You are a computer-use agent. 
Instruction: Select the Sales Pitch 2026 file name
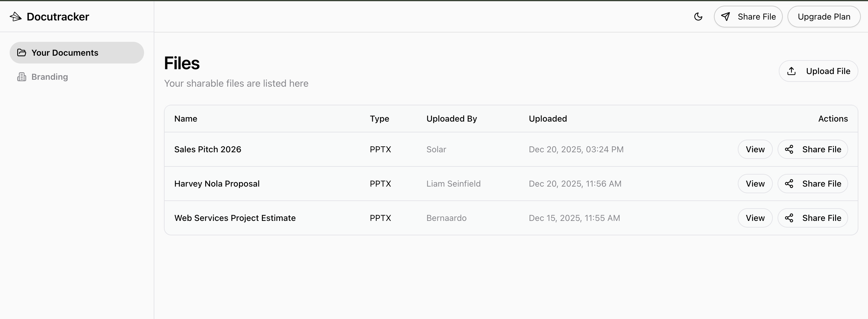[x=208, y=149]
